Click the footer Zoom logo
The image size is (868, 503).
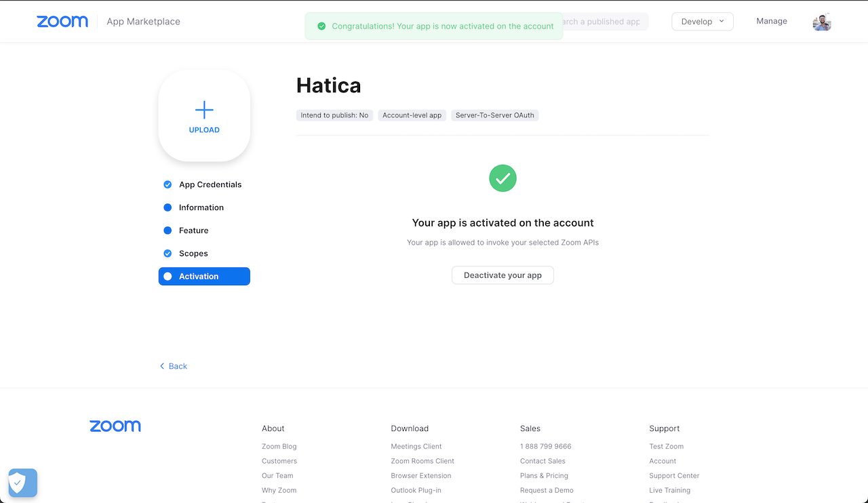115,426
